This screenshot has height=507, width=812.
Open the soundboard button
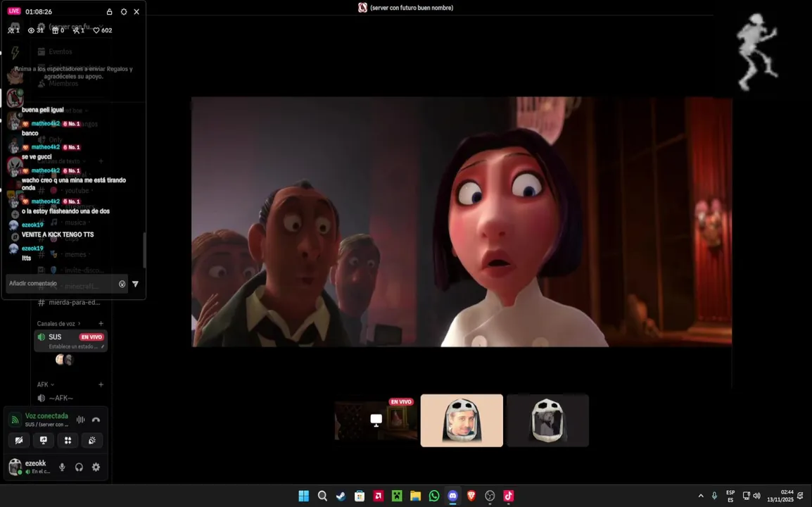(x=92, y=440)
